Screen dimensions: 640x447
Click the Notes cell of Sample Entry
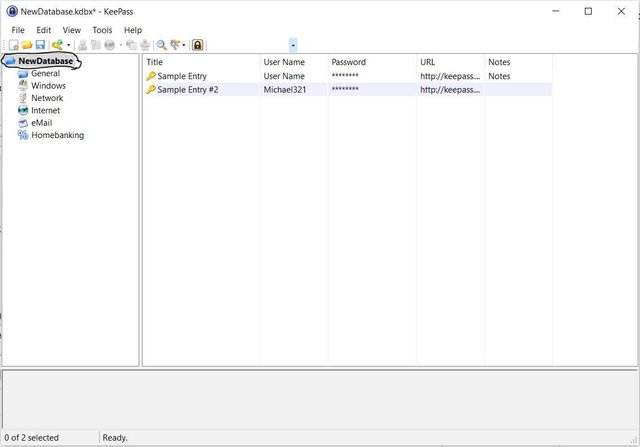499,76
